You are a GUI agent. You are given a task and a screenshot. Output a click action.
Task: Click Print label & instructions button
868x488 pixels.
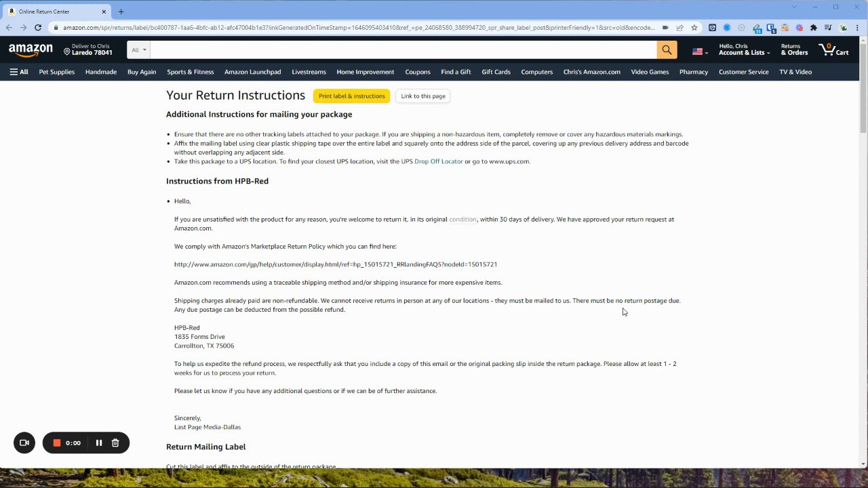tap(351, 96)
